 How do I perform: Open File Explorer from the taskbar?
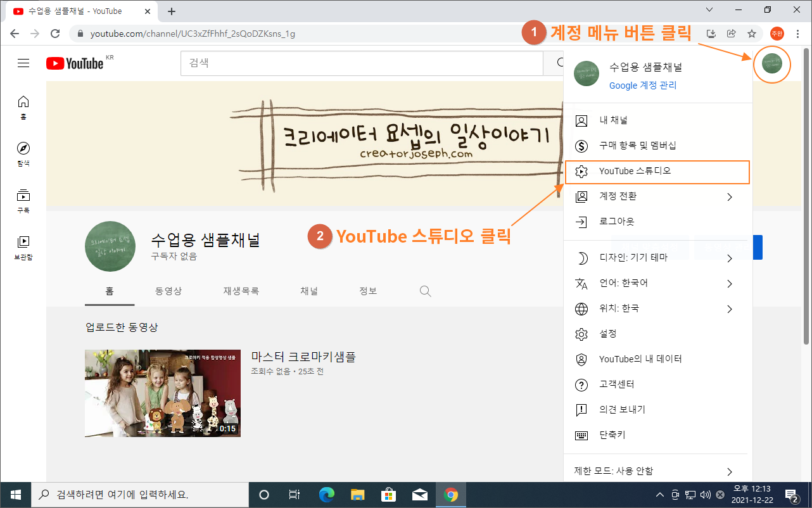point(358,495)
